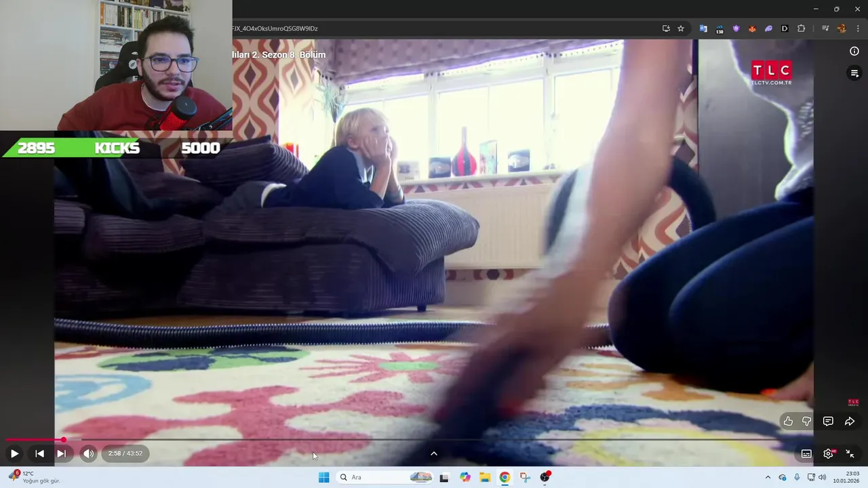Switch to Chrome on the taskbar
This screenshot has width=868, height=488.
coord(505,477)
